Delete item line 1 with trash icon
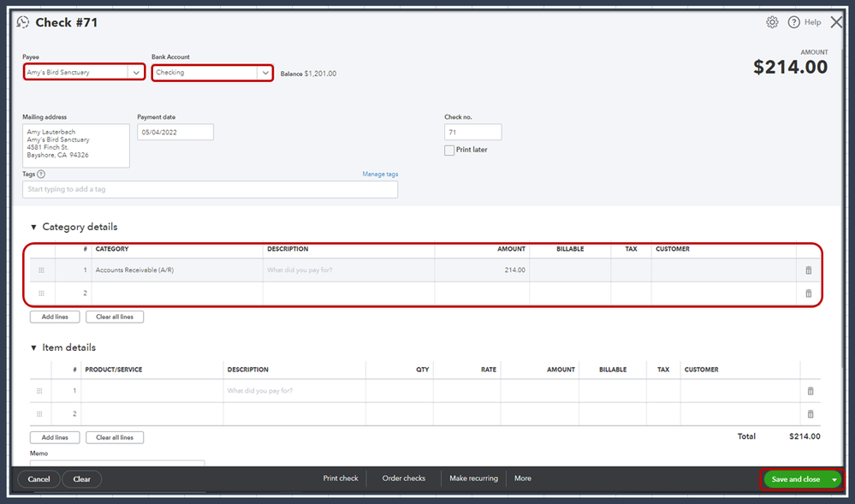This screenshot has width=855, height=504. 810,390
